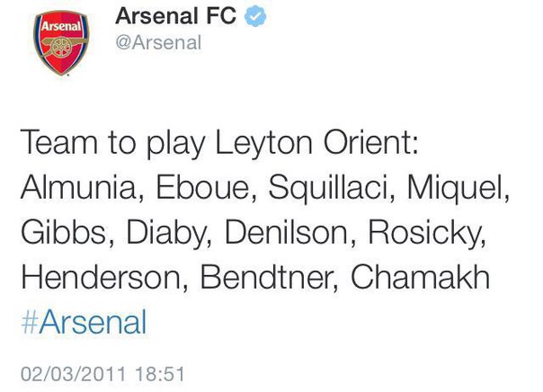Select the name Gibbs in tweet

pyautogui.click(x=64, y=232)
